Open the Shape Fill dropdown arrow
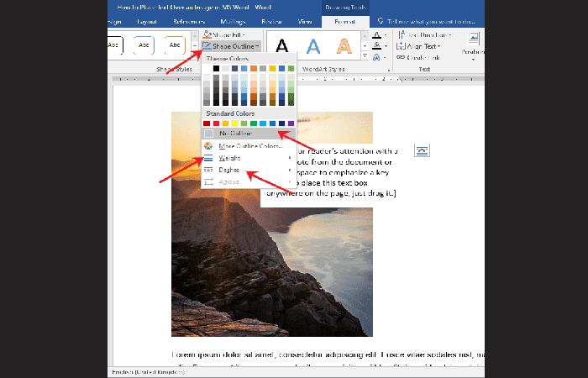 coord(244,34)
